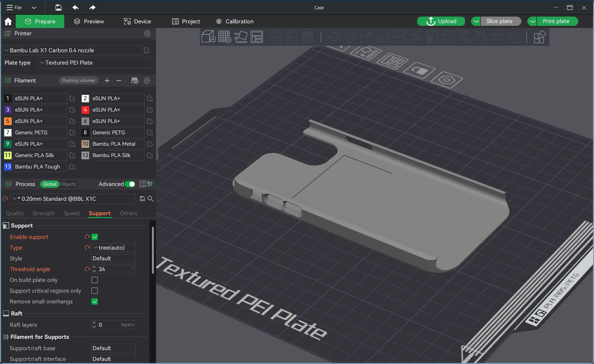This screenshot has width=594, height=364.
Task: Click the Arrange all objects icon
Action: click(x=257, y=37)
